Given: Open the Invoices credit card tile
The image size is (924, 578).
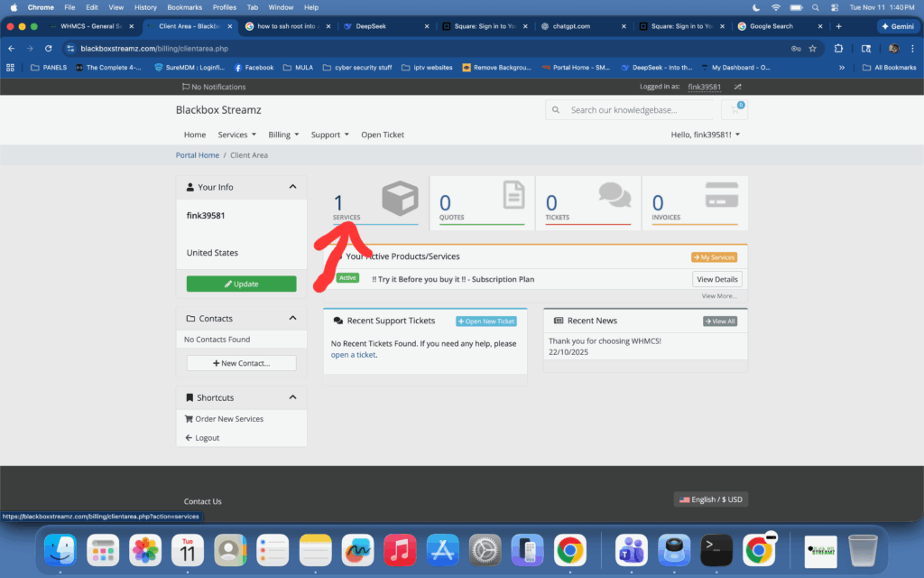Looking at the screenshot, I should (694, 200).
